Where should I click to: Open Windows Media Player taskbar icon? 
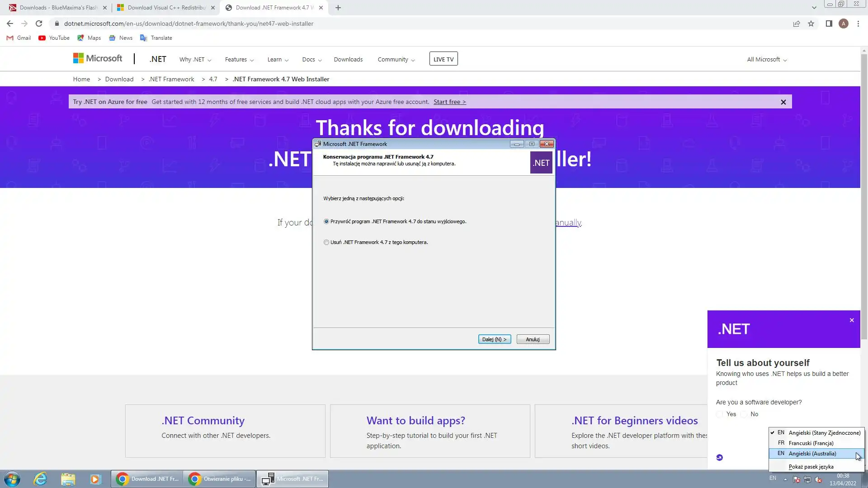[95, 479]
